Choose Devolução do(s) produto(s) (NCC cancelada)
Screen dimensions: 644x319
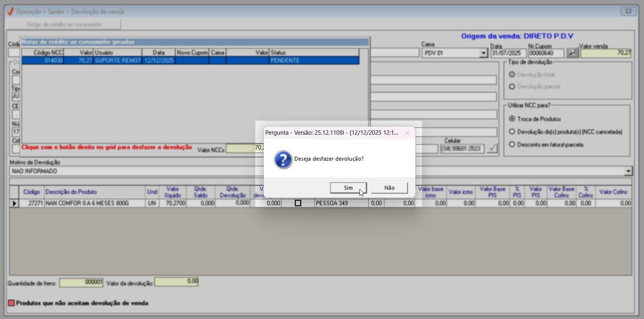tap(512, 132)
